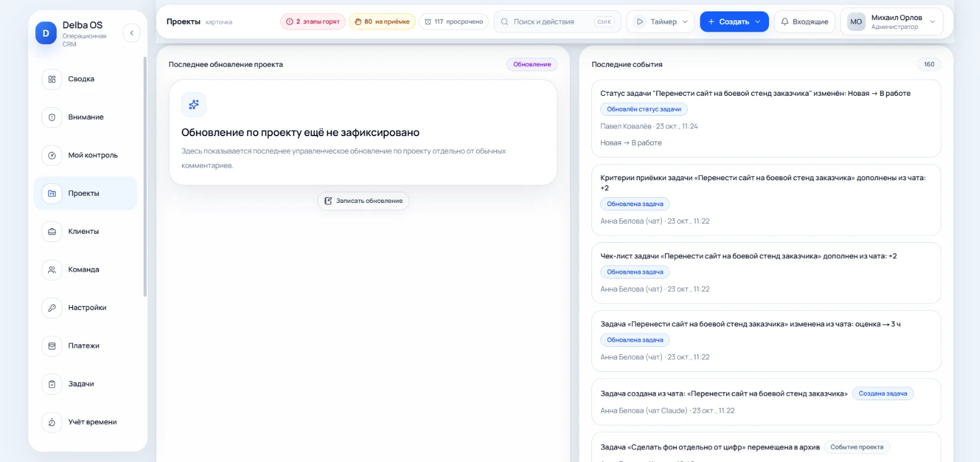Expand the Создать dropdown arrow

point(758,21)
